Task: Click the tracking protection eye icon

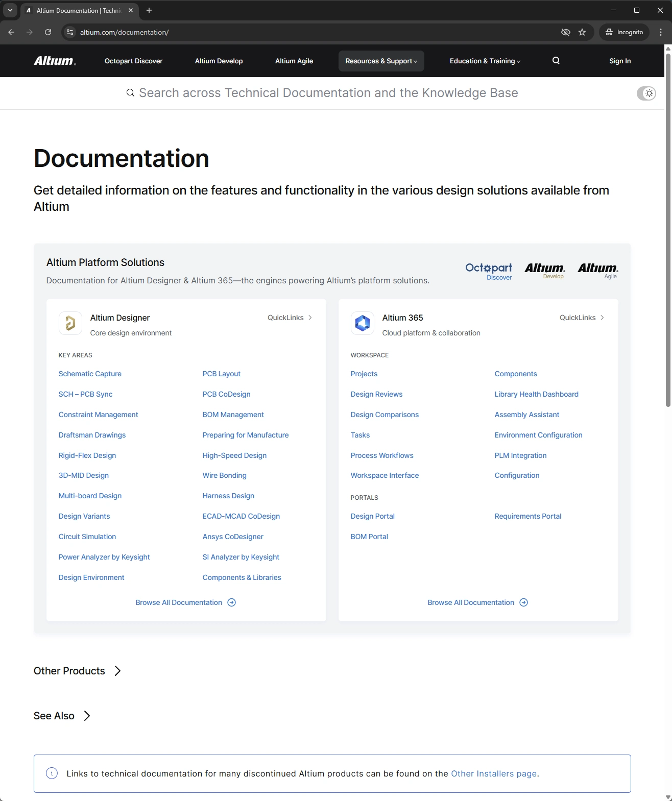Action: click(x=565, y=32)
